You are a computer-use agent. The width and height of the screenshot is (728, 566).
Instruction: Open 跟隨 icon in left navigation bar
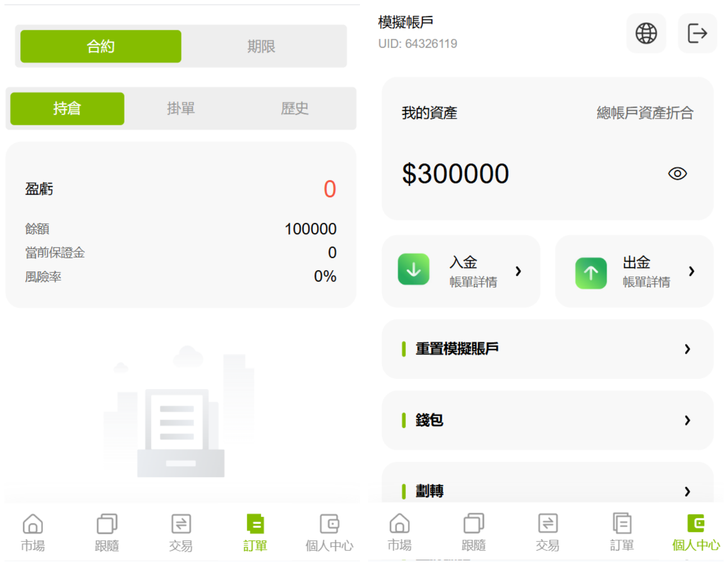tap(107, 524)
